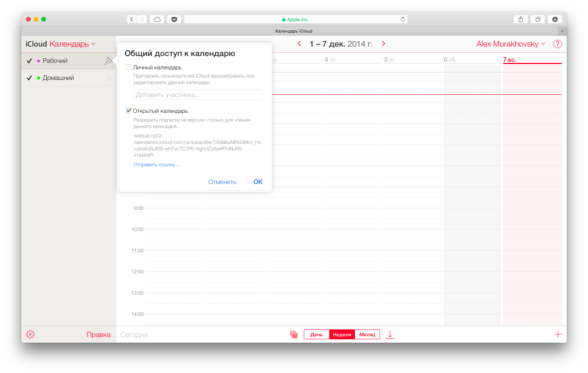This screenshot has height=373, width=588.
Task: Click share icon next to Рабочий
Action: click(109, 61)
